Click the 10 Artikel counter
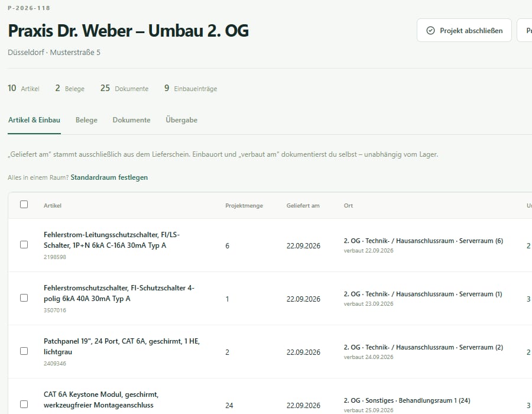This screenshot has width=532, height=414. click(24, 88)
